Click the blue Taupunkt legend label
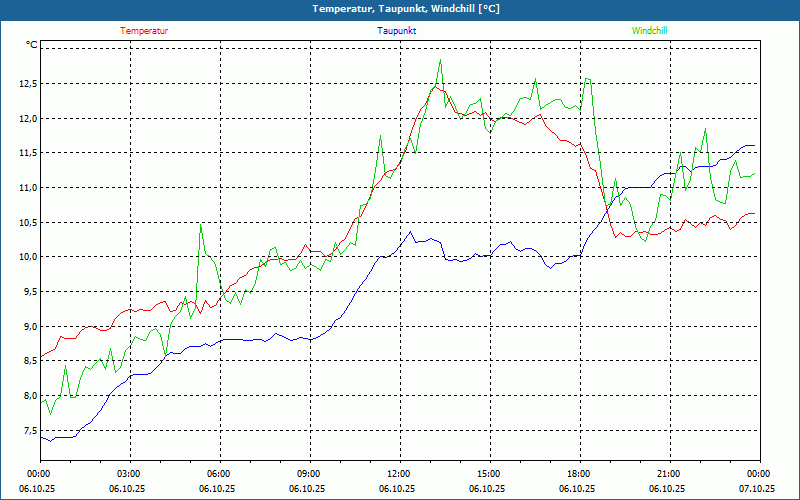This screenshot has height=500, width=800. click(x=397, y=30)
